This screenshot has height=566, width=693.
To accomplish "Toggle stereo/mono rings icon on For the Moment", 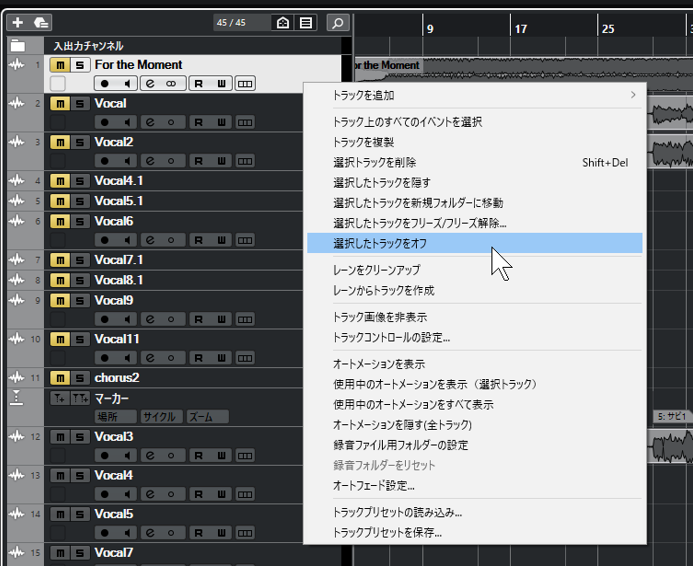I will point(171,83).
